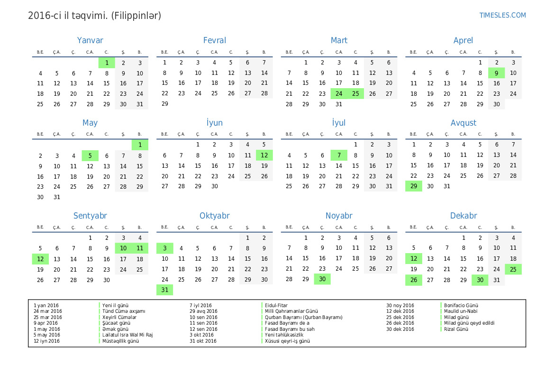
Task: Select highlighted 30 in Noyabr calendar
Action: [322, 280]
